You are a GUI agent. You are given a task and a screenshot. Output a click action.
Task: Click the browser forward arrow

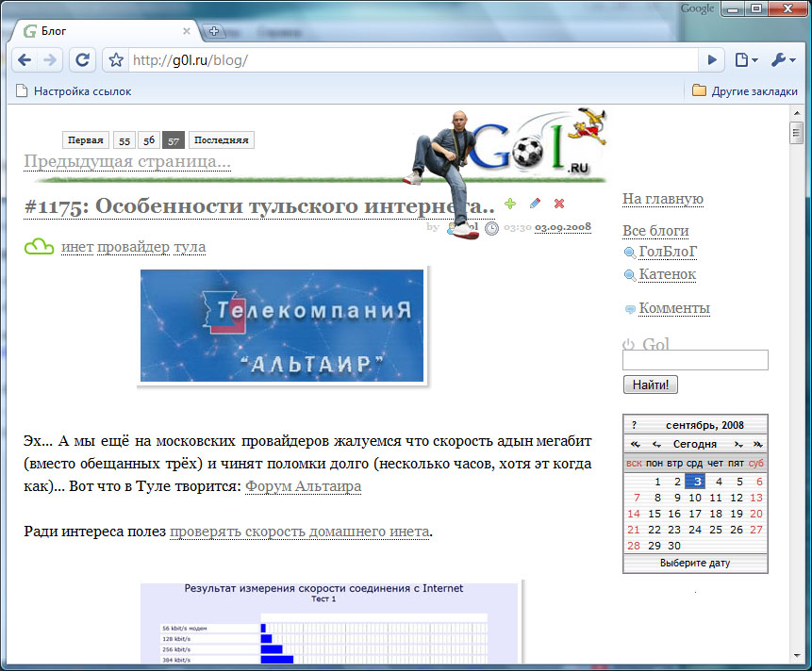pyautogui.click(x=50, y=60)
